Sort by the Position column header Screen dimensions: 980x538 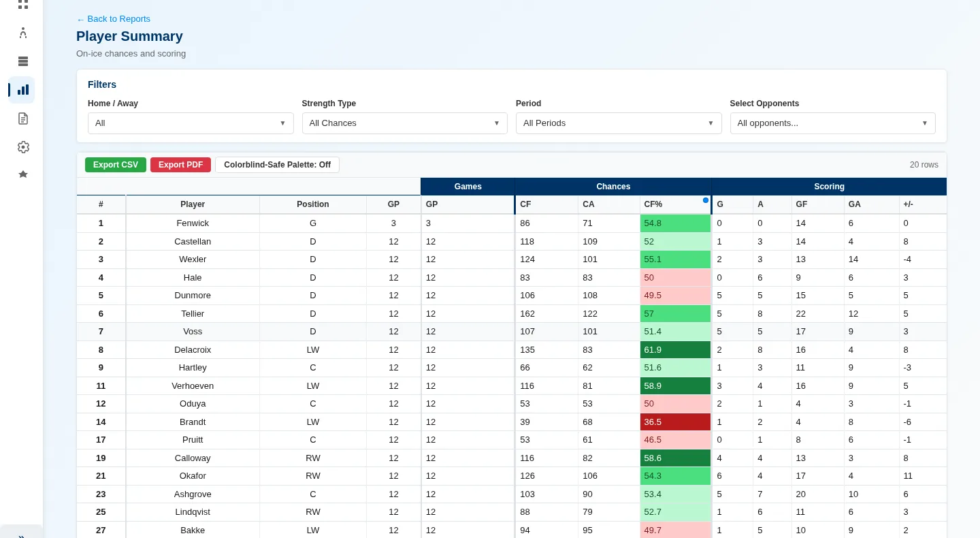point(313,204)
